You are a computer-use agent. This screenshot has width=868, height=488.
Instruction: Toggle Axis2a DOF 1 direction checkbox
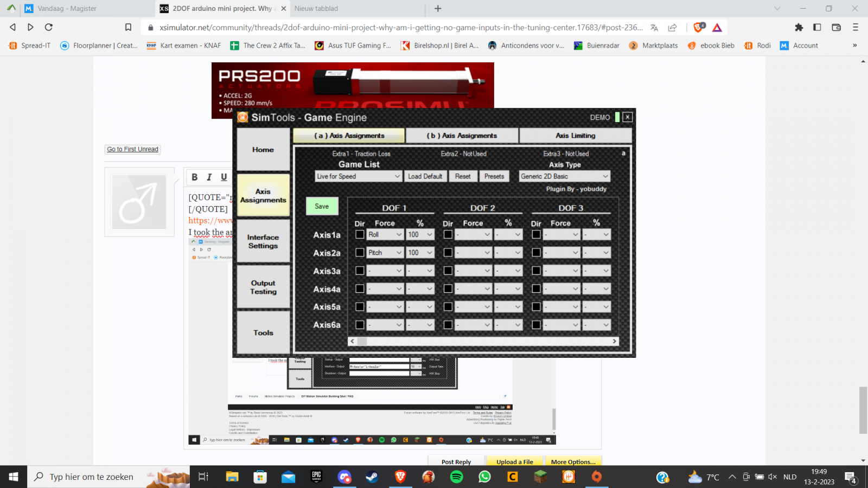360,252
